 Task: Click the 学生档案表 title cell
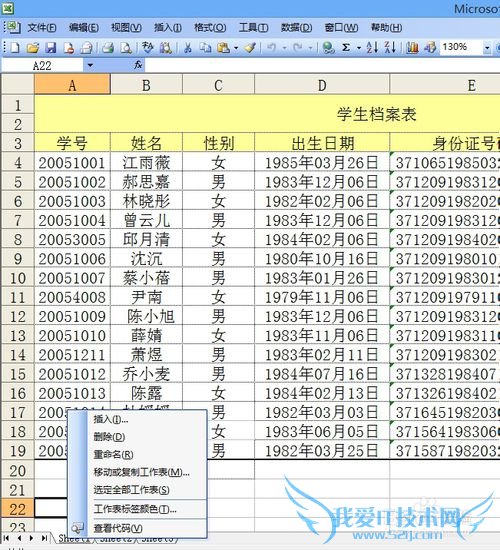click(267, 114)
